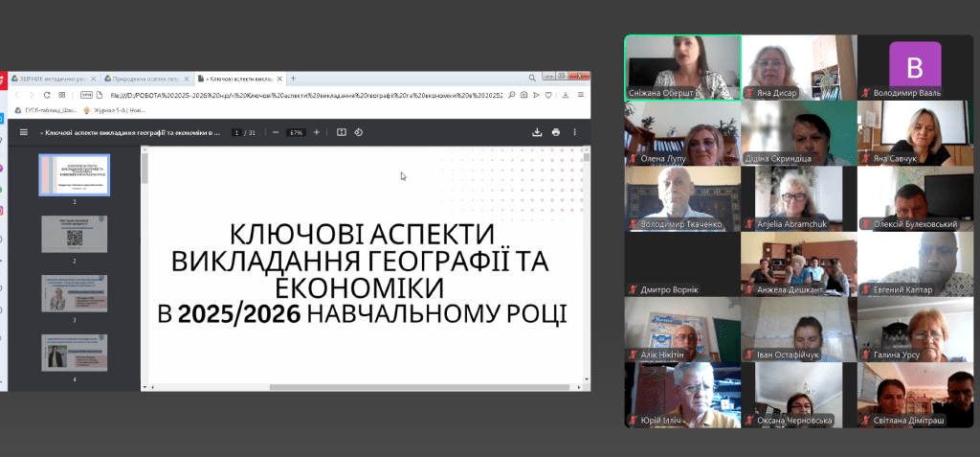Select slide thumbnail 1
The width and height of the screenshot is (980, 457).
click(75, 174)
